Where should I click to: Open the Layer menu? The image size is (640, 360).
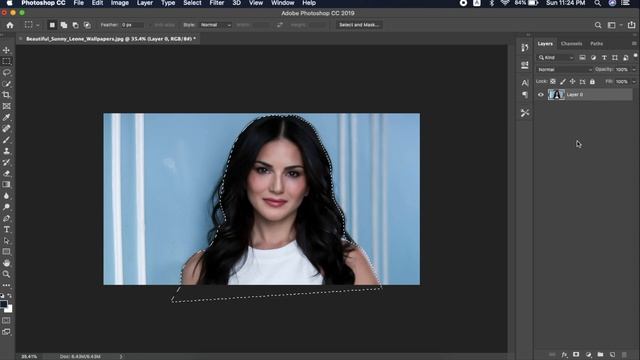(145, 3)
